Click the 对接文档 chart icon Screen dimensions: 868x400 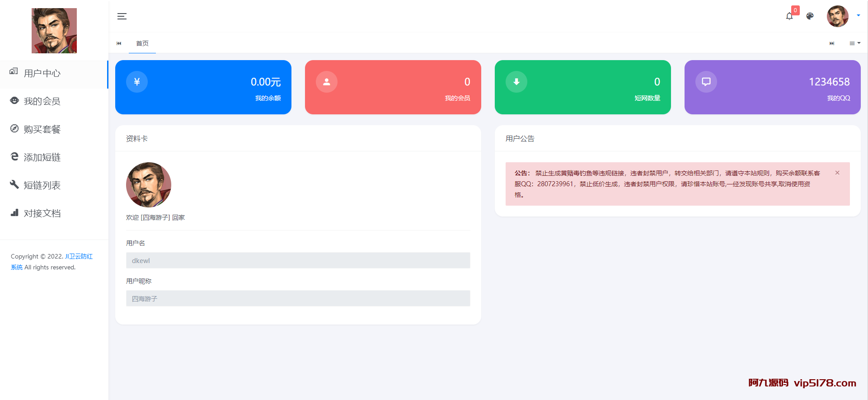(x=14, y=212)
